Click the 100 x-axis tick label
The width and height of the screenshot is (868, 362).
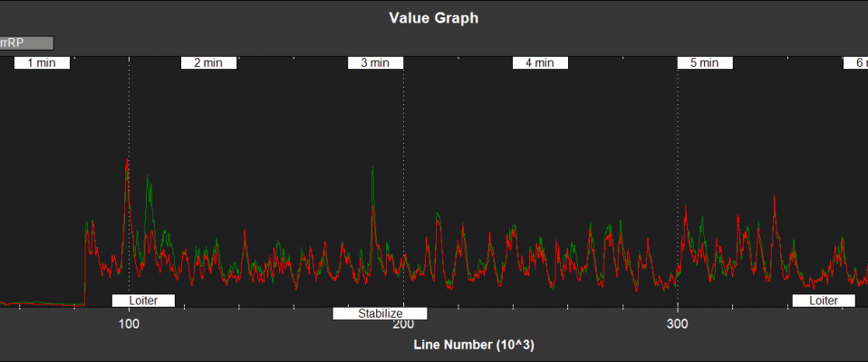pyautogui.click(x=129, y=324)
